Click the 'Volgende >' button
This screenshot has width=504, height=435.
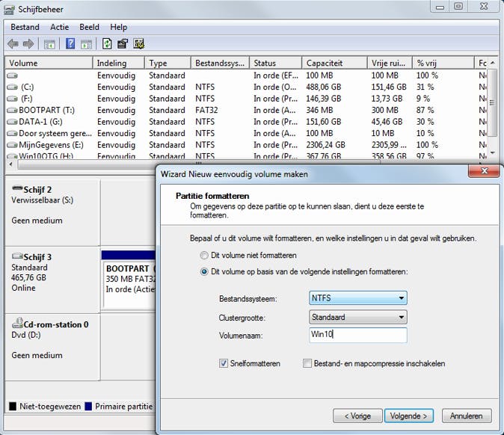[408, 416]
